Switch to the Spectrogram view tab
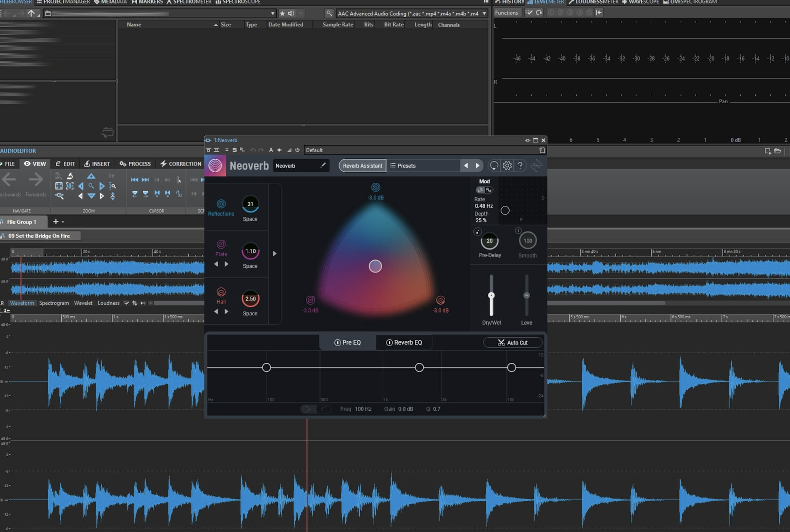 click(54, 303)
